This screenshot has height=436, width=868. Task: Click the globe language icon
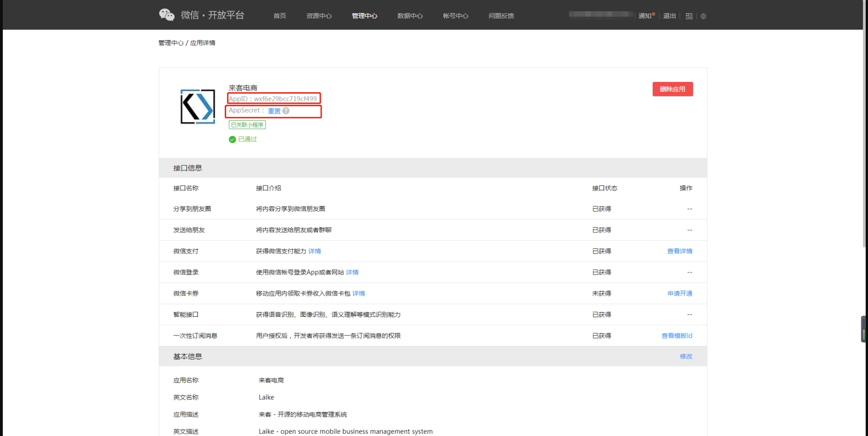pos(703,16)
